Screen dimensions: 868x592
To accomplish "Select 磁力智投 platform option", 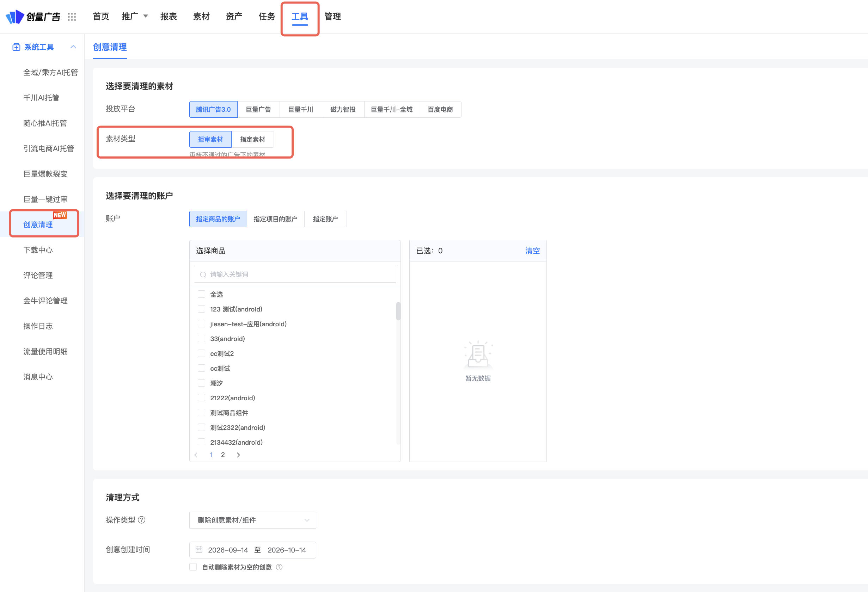I will [x=343, y=109].
